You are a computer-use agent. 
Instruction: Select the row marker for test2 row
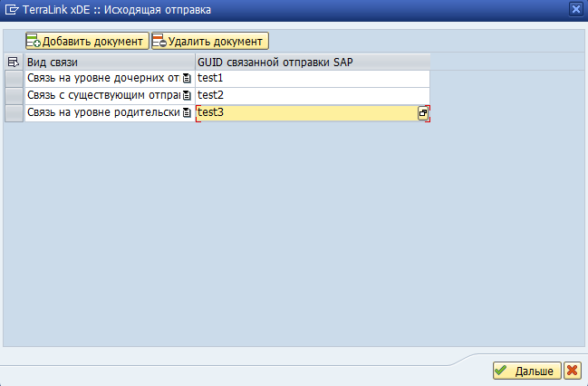(14, 95)
